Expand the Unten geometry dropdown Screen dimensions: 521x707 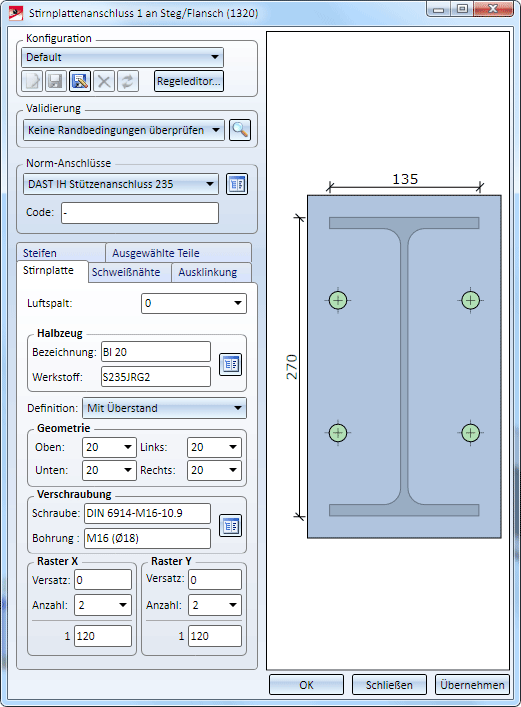109,470
